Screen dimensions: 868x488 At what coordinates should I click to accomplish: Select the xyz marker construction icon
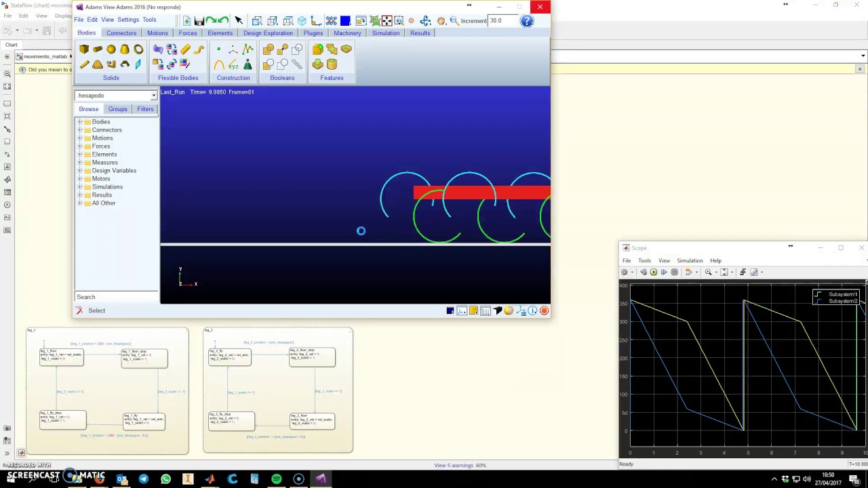point(233,65)
